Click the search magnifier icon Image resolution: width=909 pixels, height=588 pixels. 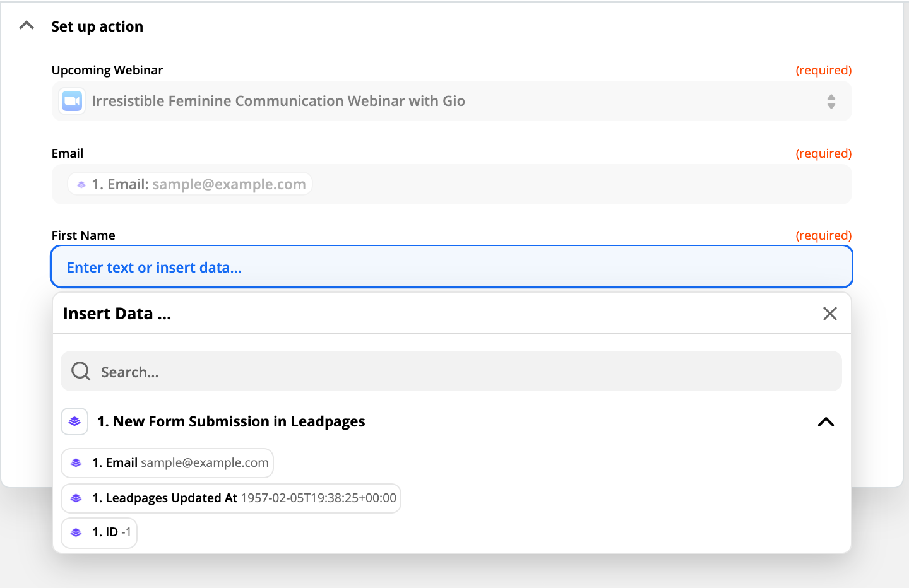(x=81, y=371)
